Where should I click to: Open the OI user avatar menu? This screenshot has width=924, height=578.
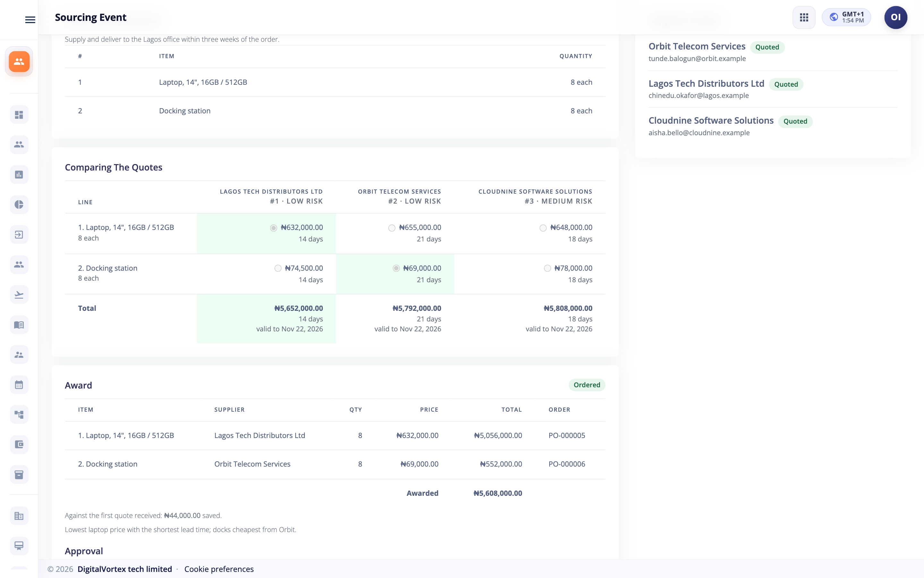click(895, 18)
